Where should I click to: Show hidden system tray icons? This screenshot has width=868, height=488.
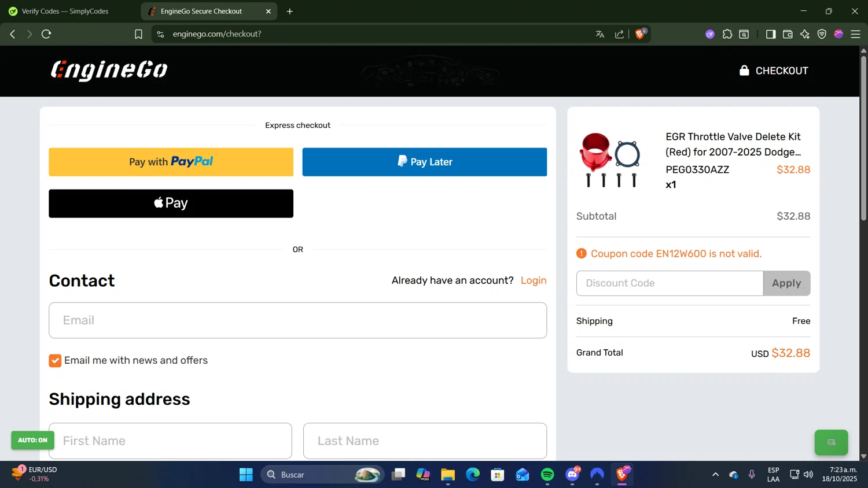point(715,475)
